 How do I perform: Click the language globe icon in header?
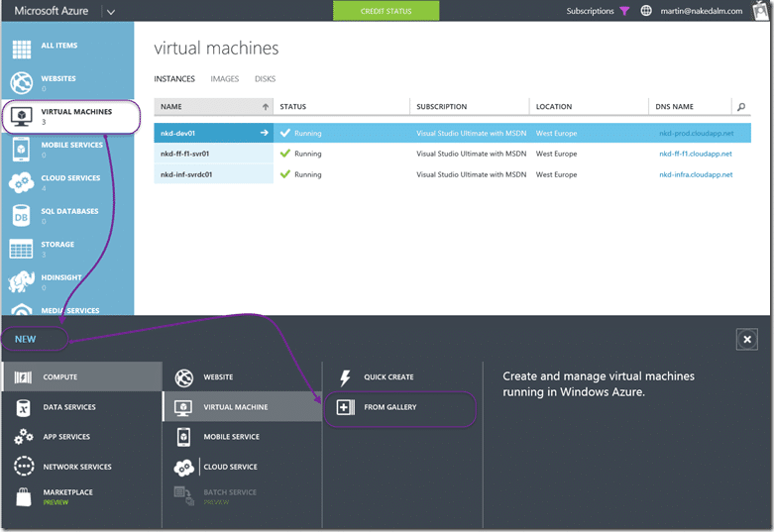645,10
